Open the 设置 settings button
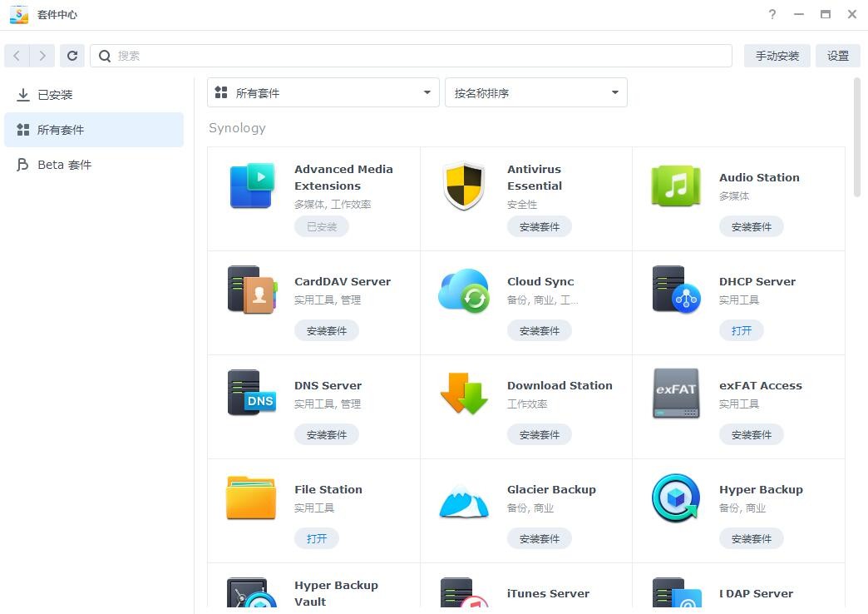The height and width of the screenshot is (614, 868). click(x=837, y=56)
